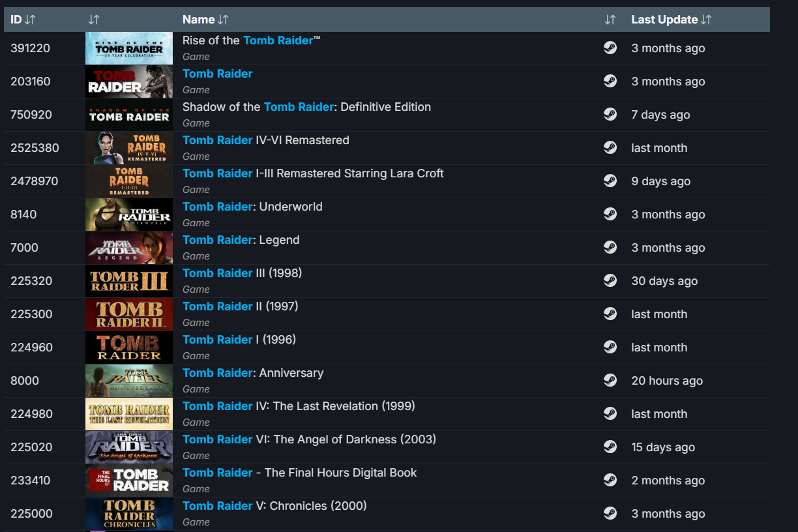The height and width of the screenshot is (532, 798).
Task: Click the Tomb Raider I (1996) thumbnail
Action: tap(129, 347)
